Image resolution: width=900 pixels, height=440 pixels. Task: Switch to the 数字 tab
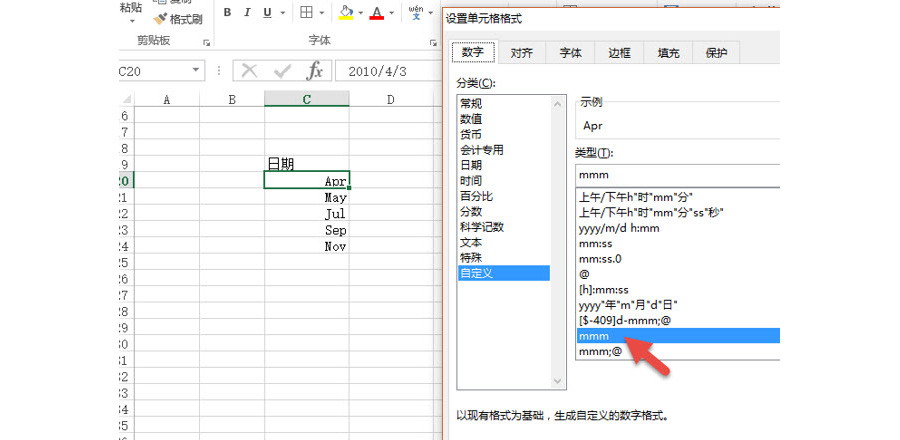[474, 52]
